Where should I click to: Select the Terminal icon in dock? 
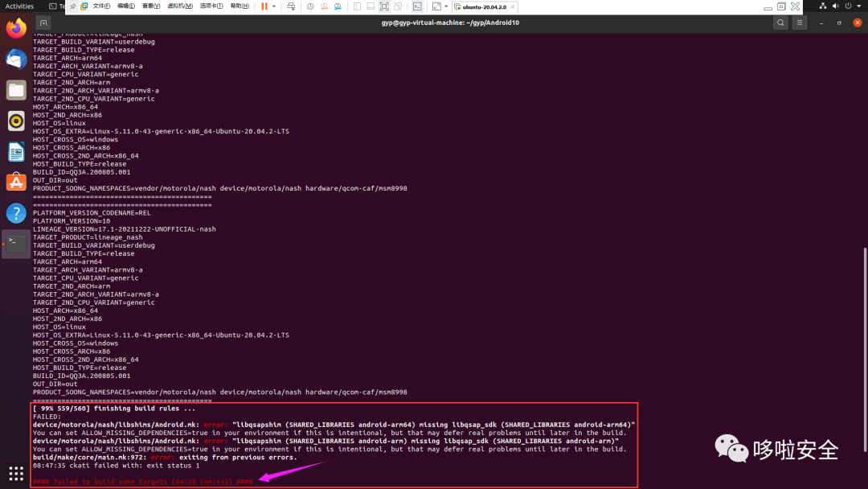pyautogui.click(x=16, y=244)
